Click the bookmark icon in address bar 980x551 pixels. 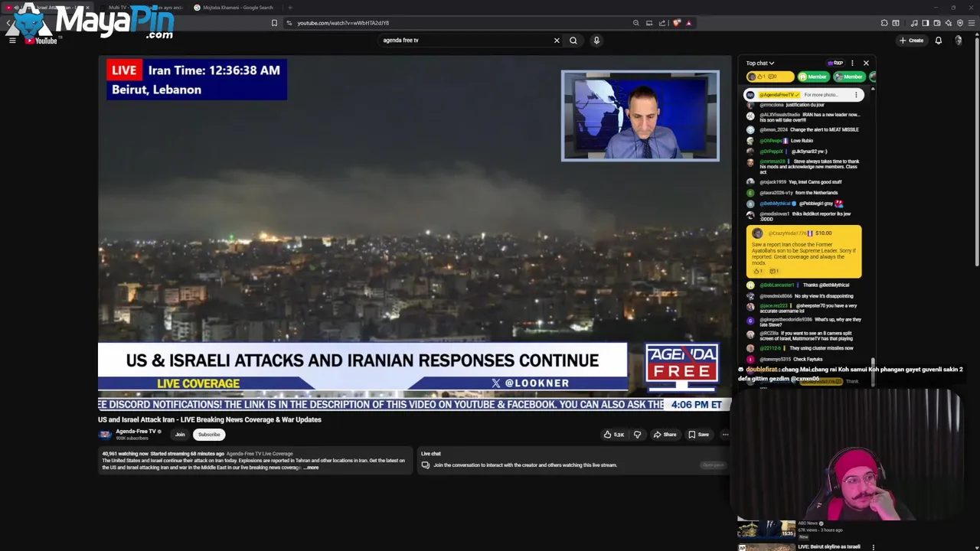click(274, 23)
